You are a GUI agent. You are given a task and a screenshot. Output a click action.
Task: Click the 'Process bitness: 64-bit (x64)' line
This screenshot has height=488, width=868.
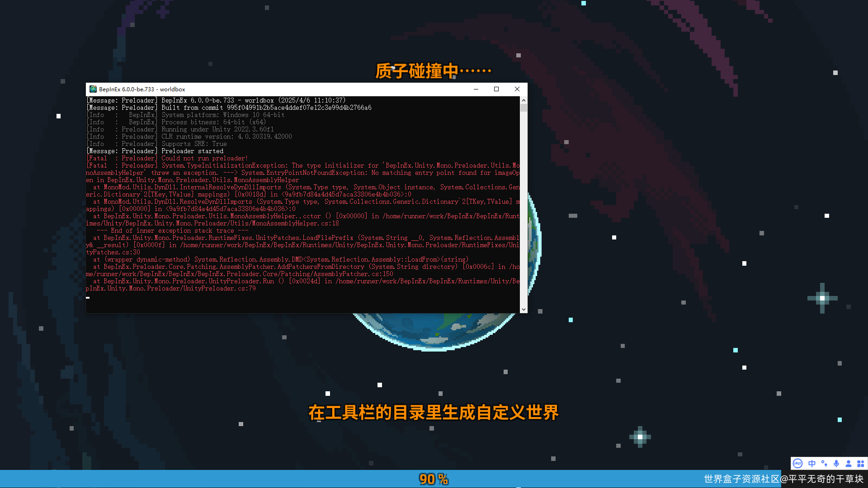point(176,122)
